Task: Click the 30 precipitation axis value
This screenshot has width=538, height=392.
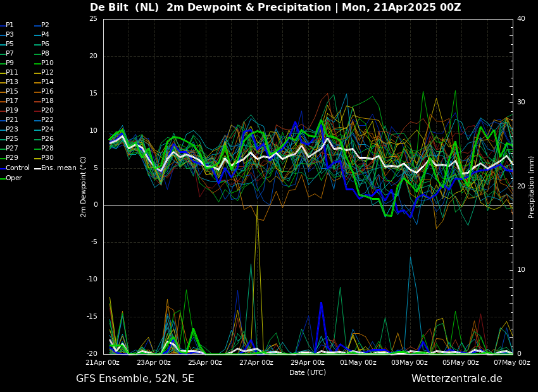Action: click(521, 102)
